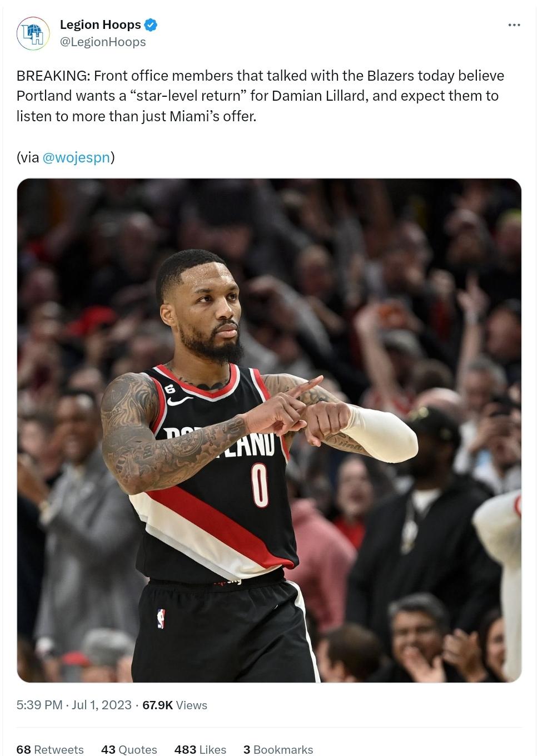Image resolution: width=538 pixels, height=756 pixels.
Task: Open the Legion Hoops profile avatar
Action: (x=33, y=33)
